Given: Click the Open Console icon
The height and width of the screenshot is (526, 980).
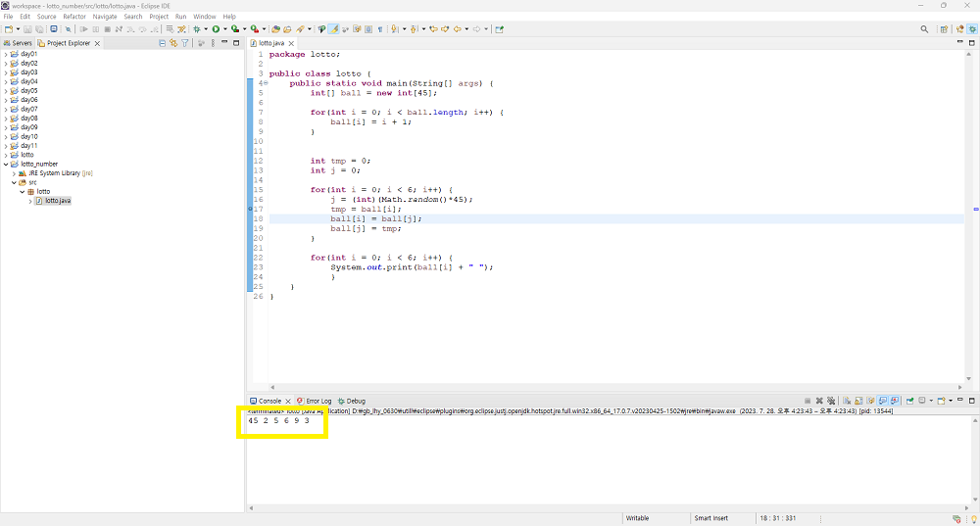Looking at the screenshot, I should (941, 401).
